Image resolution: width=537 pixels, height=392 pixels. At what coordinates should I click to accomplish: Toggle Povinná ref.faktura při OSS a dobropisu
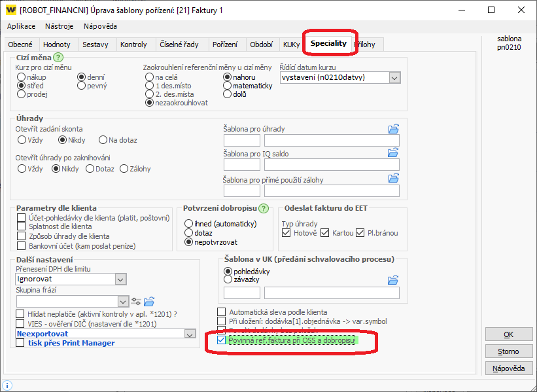pos(222,340)
